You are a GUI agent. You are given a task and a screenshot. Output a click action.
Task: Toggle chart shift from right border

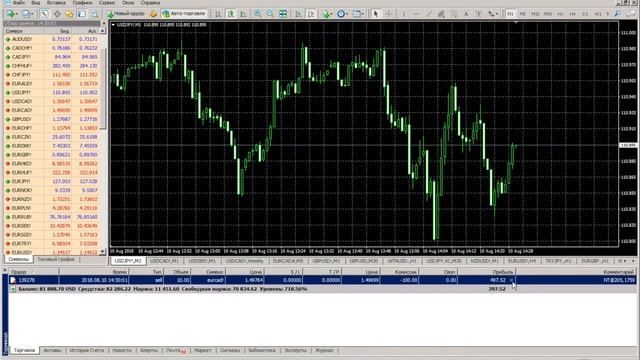point(311,14)
